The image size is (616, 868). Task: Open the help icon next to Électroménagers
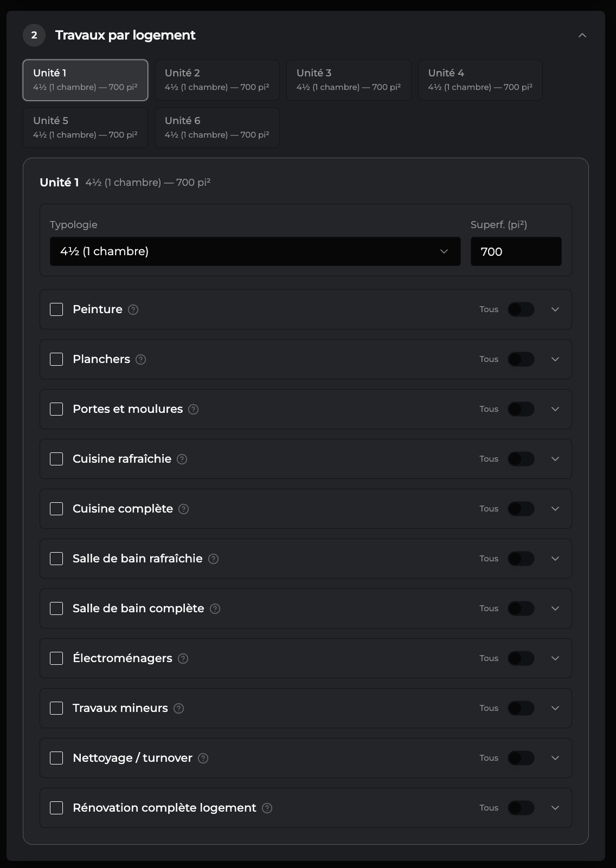(183, 658)
